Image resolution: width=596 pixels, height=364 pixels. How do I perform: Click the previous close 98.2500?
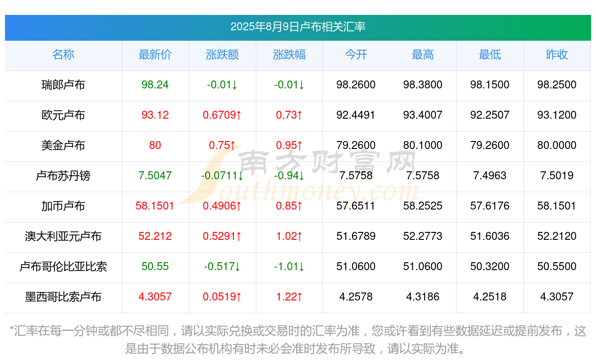pos(557,85)
